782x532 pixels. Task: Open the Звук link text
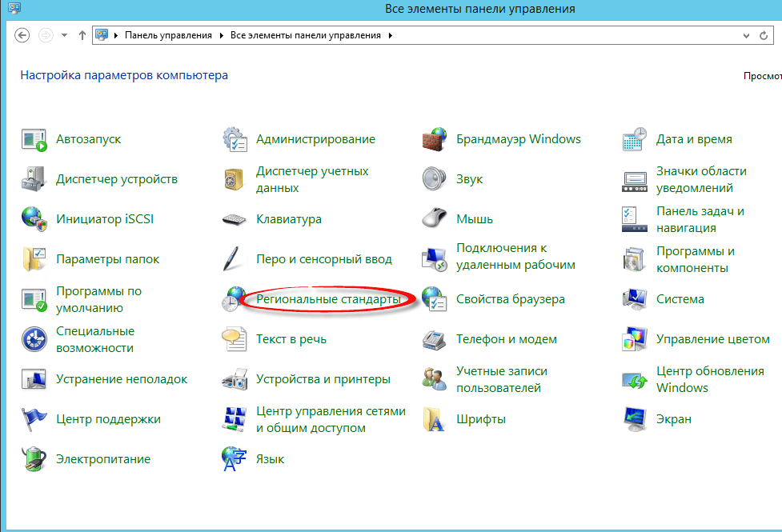(469, 179)
